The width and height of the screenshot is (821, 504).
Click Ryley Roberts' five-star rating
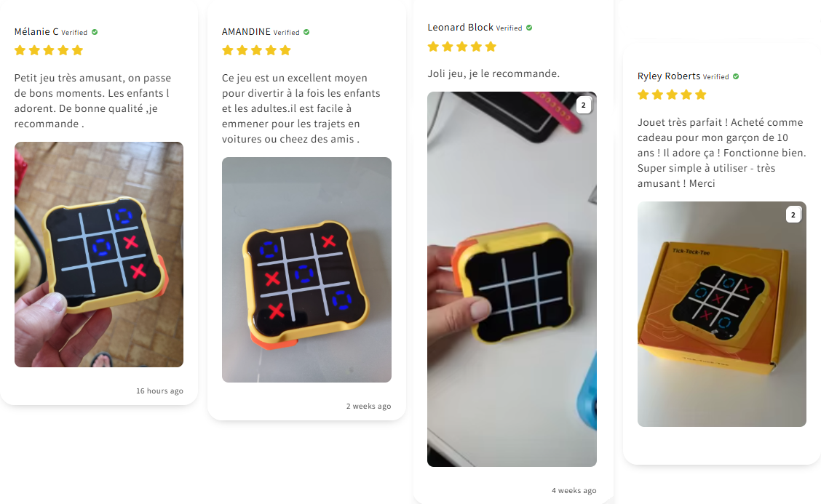coord(672,95)
